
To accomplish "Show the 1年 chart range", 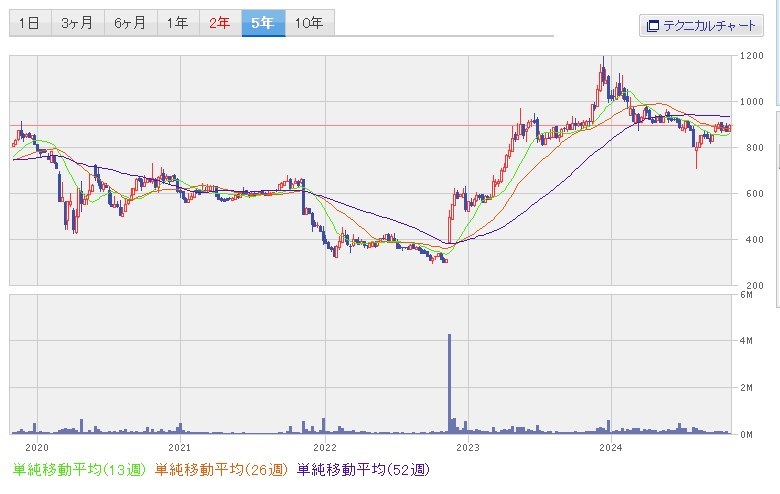I will click(177, 23).
